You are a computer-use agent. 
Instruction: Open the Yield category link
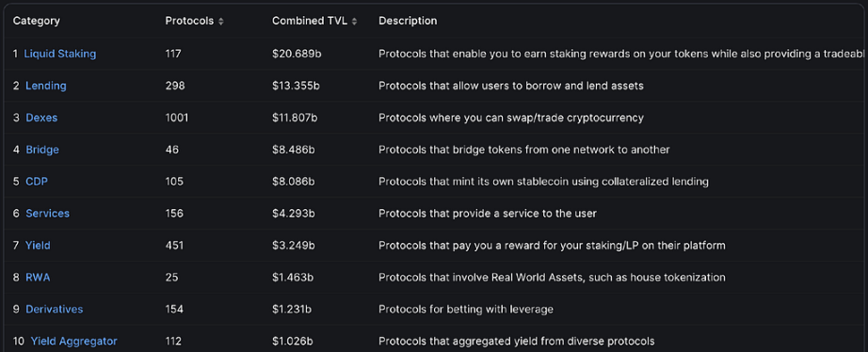click(x=38, y=246)
